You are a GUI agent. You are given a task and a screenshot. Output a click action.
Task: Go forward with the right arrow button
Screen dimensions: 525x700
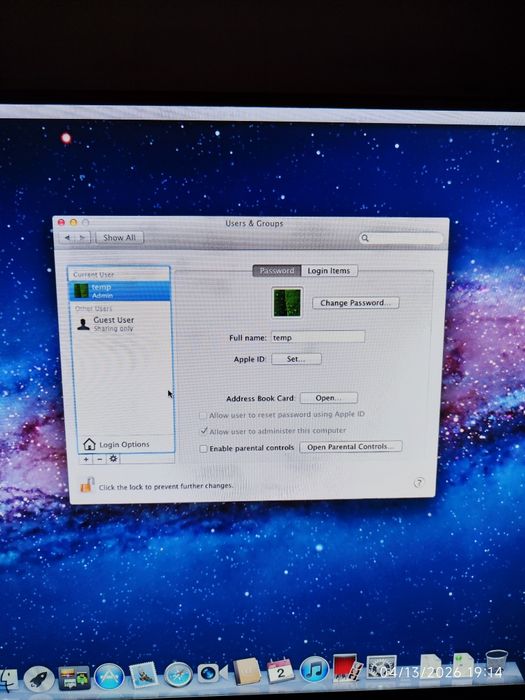click(x=83, y=238)
